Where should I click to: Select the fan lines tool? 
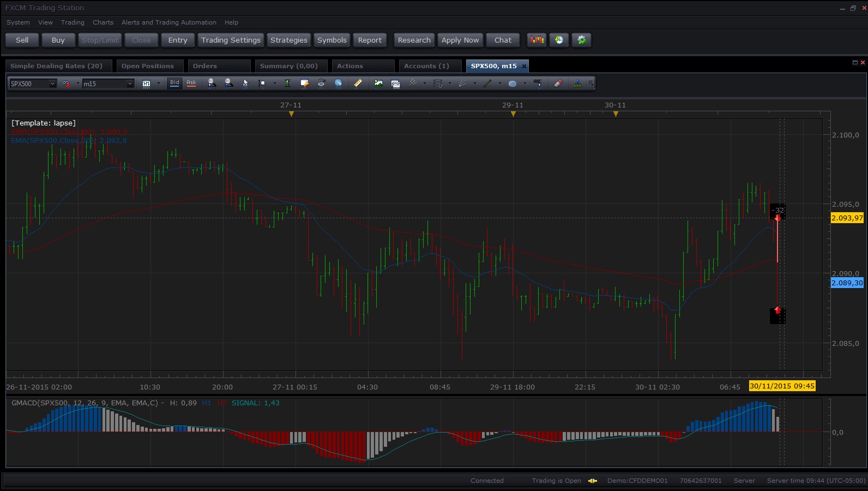tap(462, 83)
